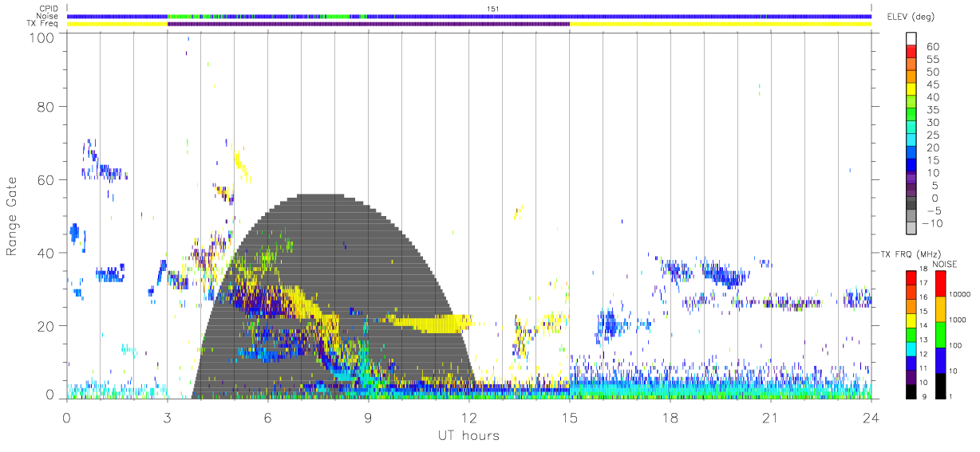The height and width of the screenshot is (452, 980).
Task: Pick the yellow swatch on TX FRQ colorbar
Action: tap(911, 320)
